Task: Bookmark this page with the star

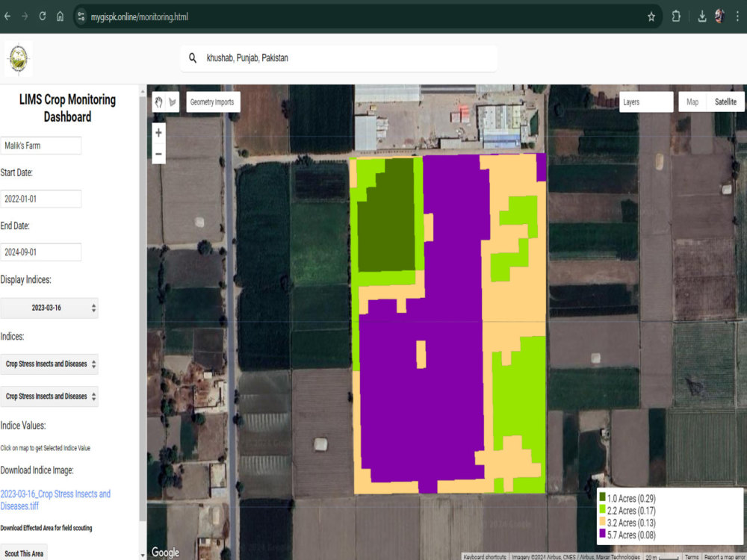Action: click(x=651, y=16)
